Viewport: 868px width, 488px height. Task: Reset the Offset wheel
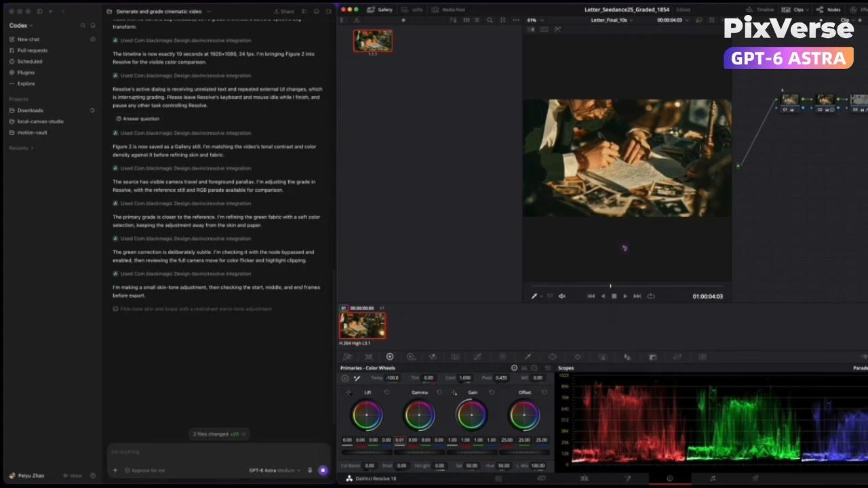[x=544, y=392]
